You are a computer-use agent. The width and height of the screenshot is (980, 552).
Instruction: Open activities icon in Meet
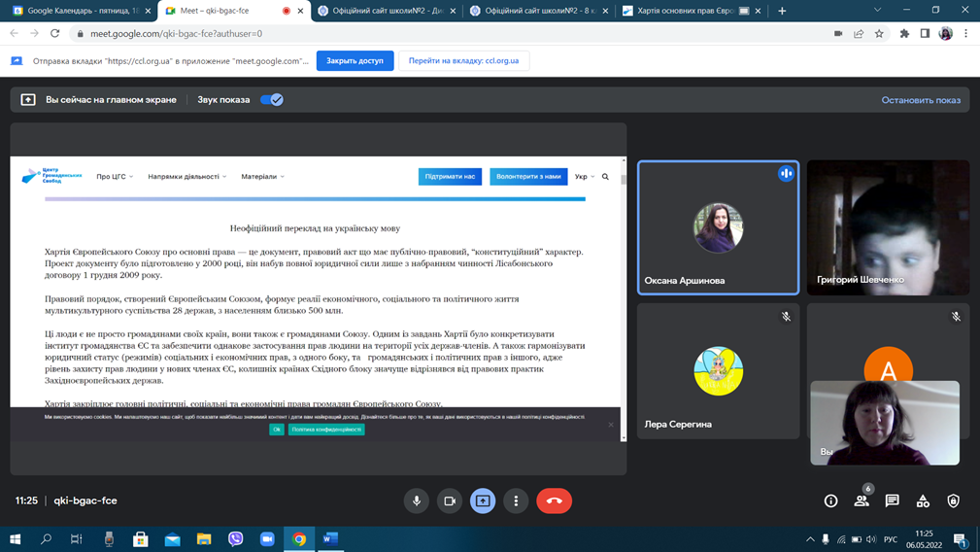point(923,500)
